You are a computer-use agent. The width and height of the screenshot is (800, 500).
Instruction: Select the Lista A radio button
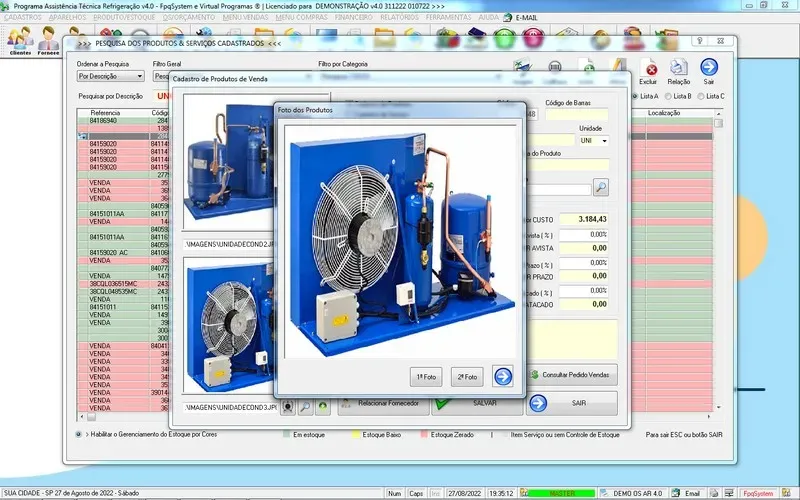pos(635,96)
